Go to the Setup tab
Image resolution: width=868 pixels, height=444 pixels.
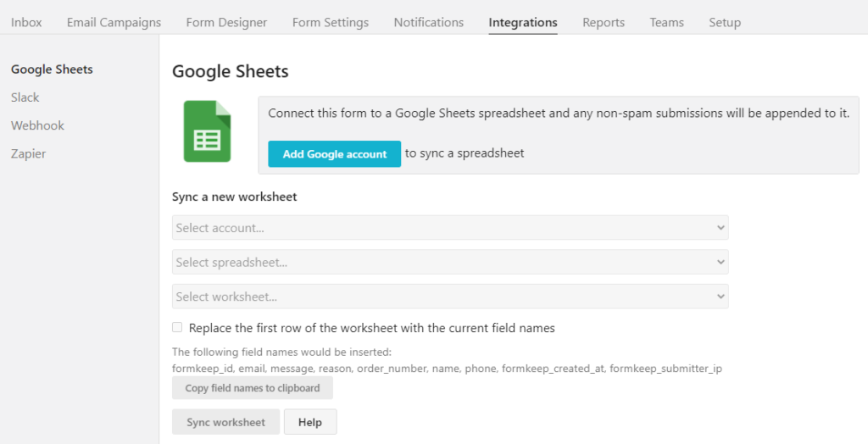coord(725,22)
